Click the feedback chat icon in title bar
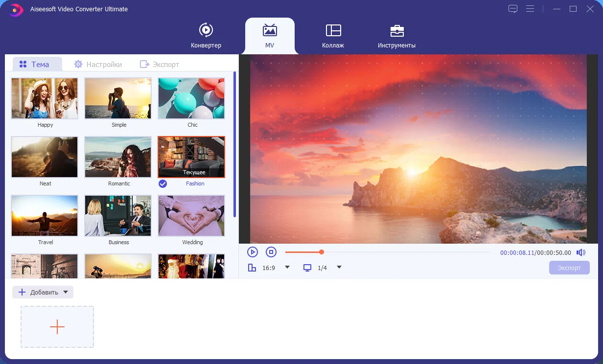This screenshot has width=603, height=364. [513, 9]
